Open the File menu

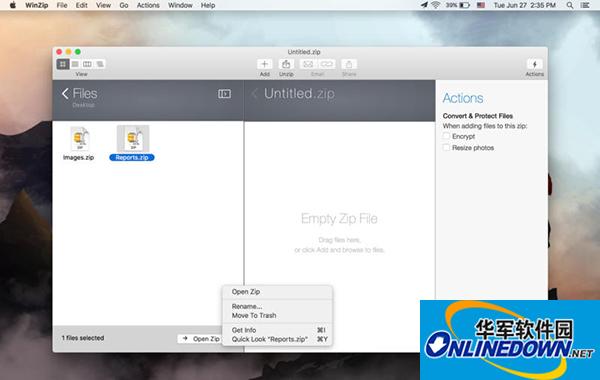(62, 5)
